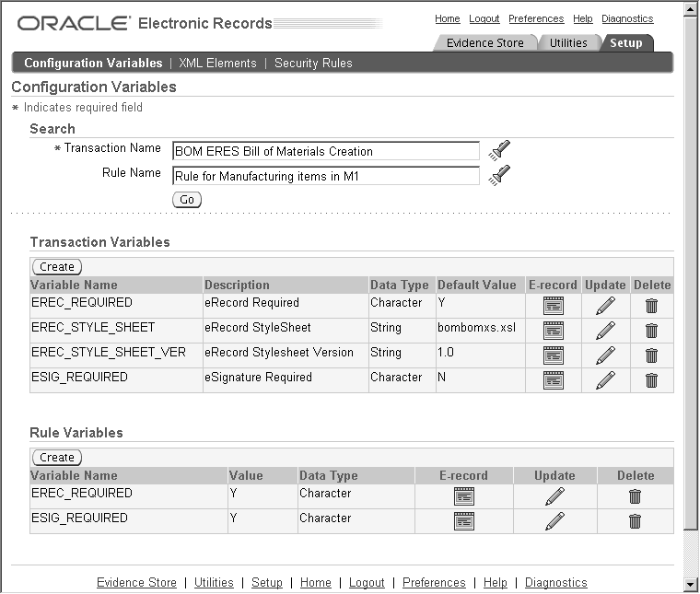Open Rule Name search flashlight

(499, 175)
